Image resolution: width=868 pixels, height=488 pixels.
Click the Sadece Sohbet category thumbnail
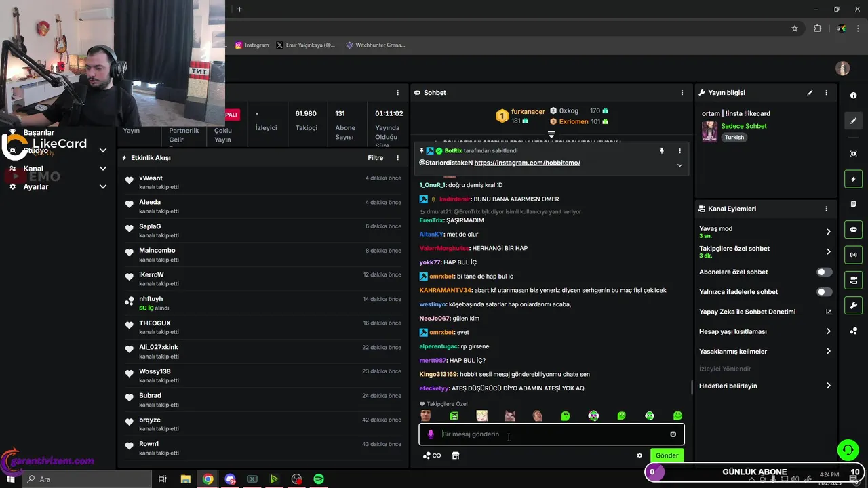(x=710, y=131)
